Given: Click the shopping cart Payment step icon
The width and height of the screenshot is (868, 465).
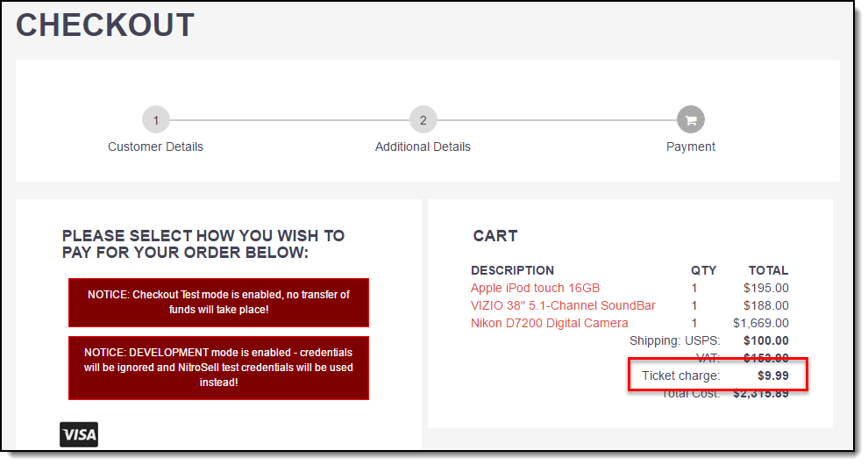Looking at the screenshot, I should tap(690, 119).
